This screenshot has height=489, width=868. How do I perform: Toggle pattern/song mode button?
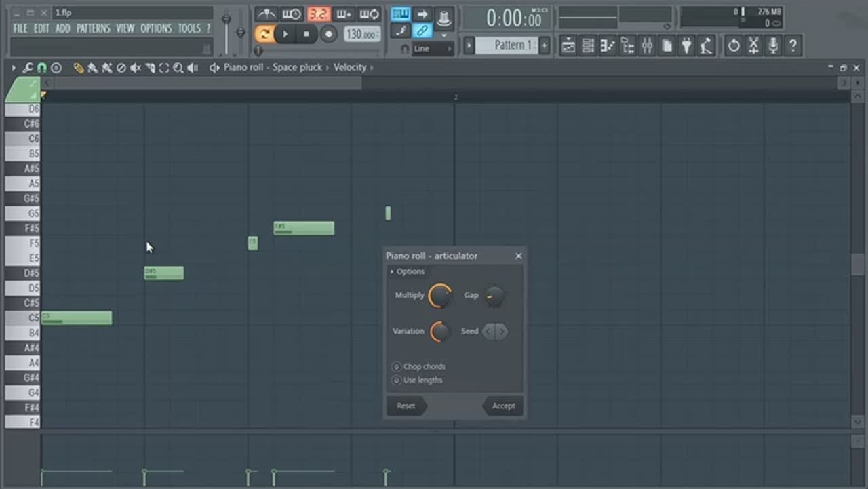point(264,34)
